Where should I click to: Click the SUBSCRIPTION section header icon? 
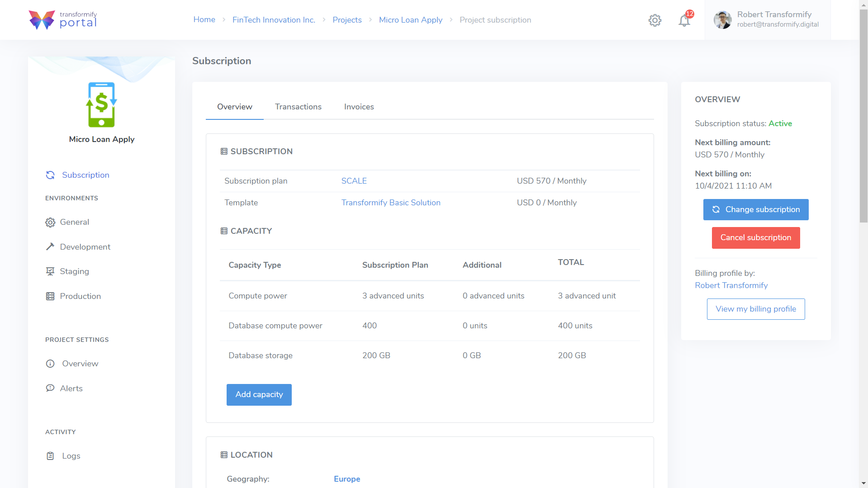click(224, 152)
